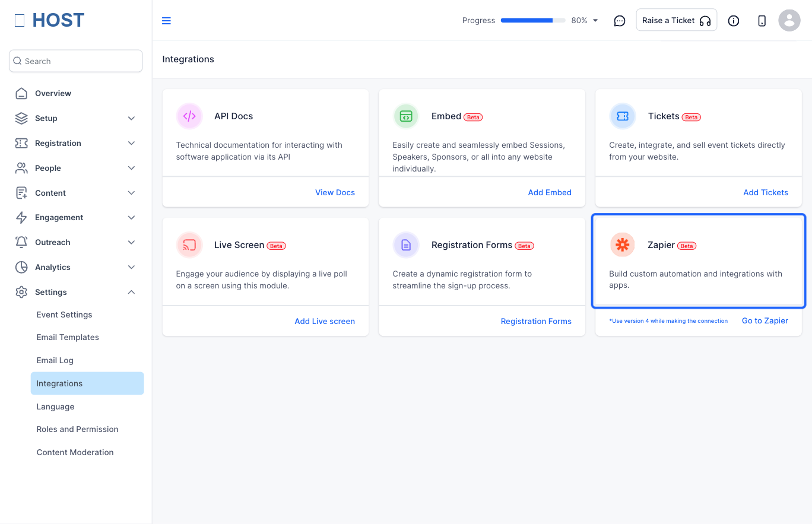Expand the People menu chevron
The image size is (812, 524).
point(132,168)
